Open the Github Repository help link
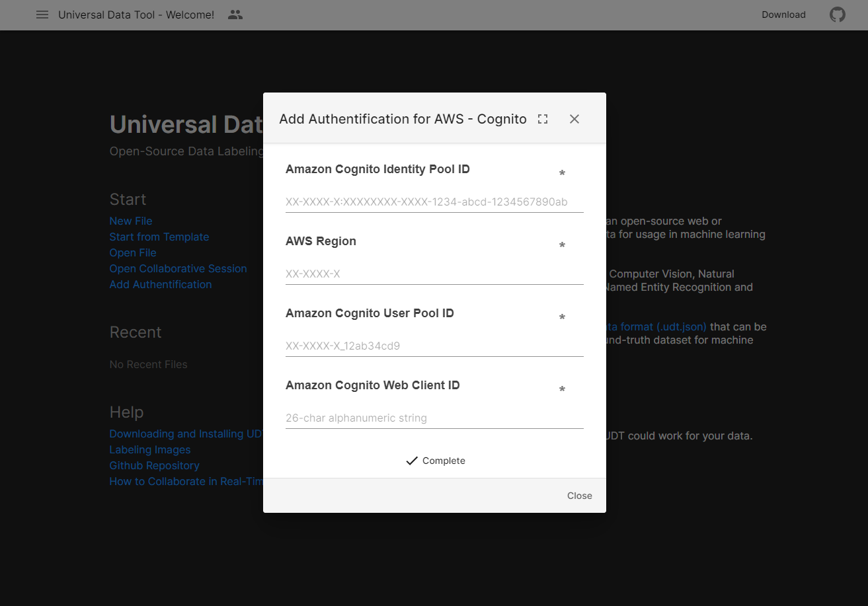This screenshot has height=606, width=868. pos(154,465)
